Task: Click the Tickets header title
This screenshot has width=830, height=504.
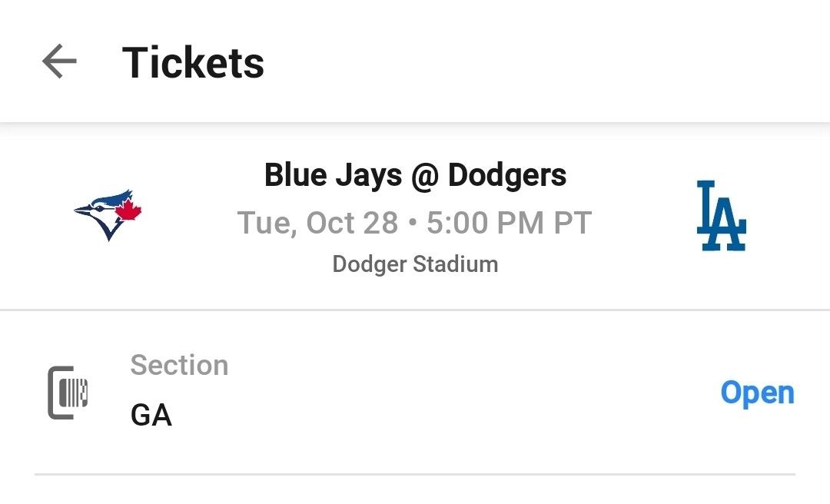Action: click(x=192, y=62)
